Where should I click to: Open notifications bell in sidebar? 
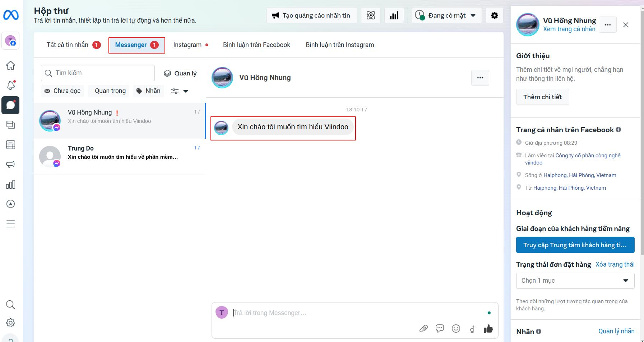11,85
